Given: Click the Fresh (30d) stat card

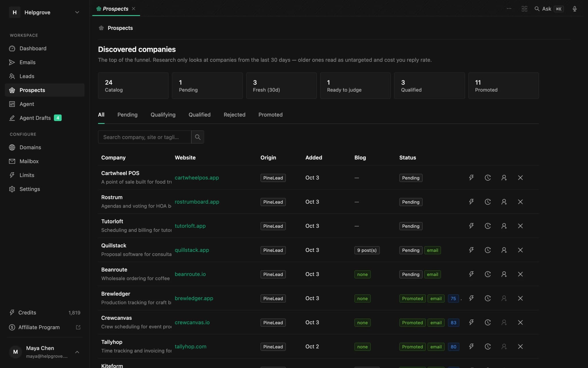Looking at the screenshot, I should tap(281, 86).
